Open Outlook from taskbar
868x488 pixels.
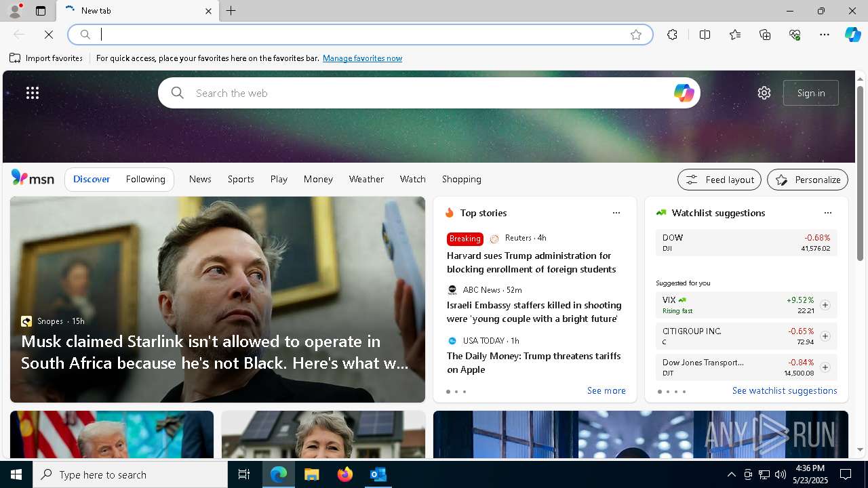(x=378, y=474)
